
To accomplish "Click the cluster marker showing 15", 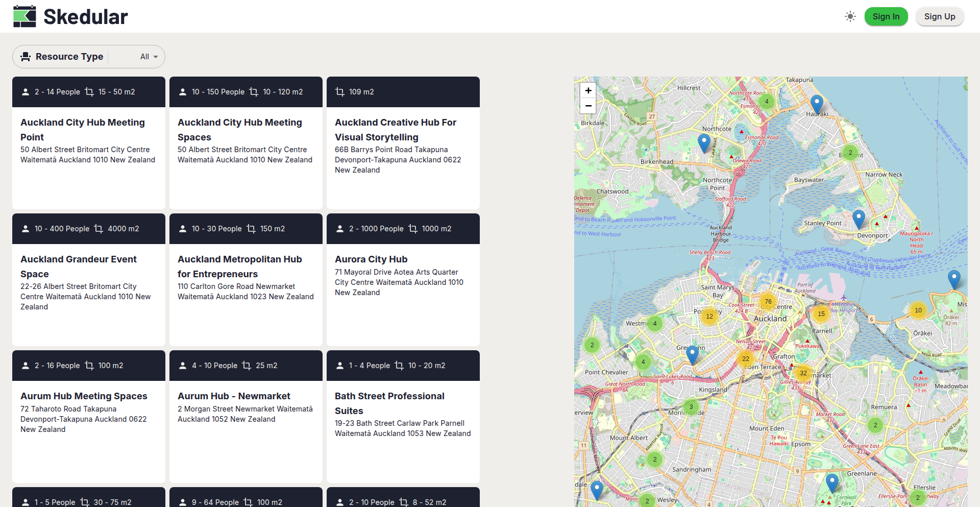I will 821,314.
